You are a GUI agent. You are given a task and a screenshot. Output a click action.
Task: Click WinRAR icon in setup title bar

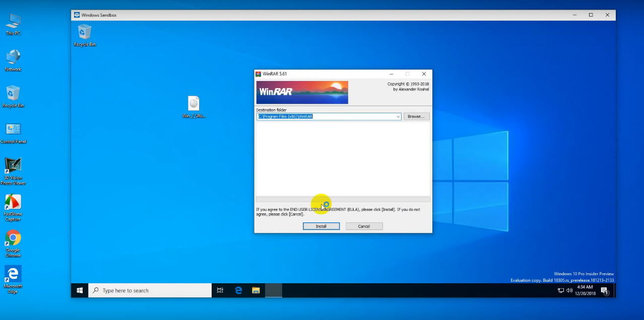tap(259, 74)
